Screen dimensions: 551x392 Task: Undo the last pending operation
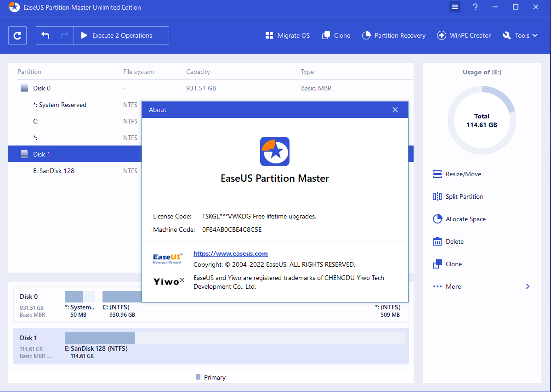pos(45,35)
